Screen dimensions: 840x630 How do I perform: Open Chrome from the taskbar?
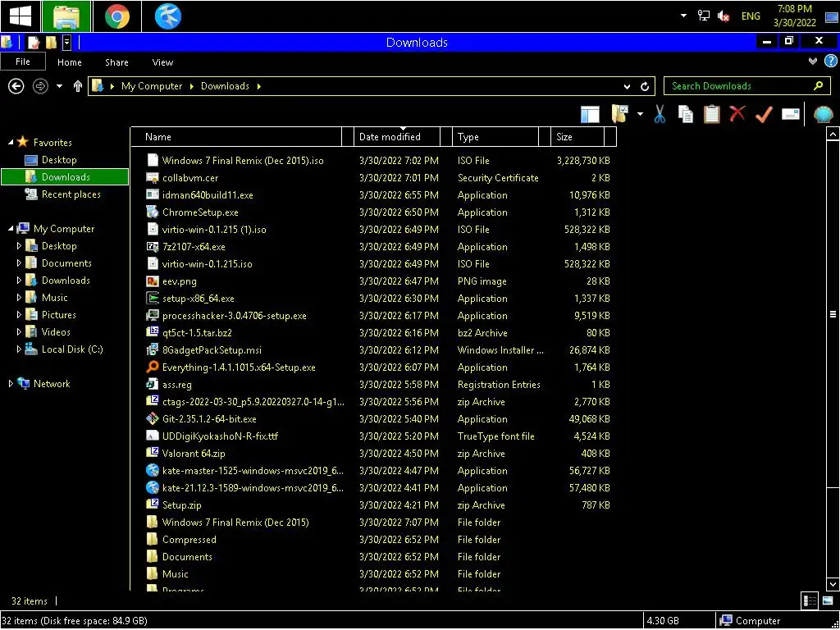point(116,16)
